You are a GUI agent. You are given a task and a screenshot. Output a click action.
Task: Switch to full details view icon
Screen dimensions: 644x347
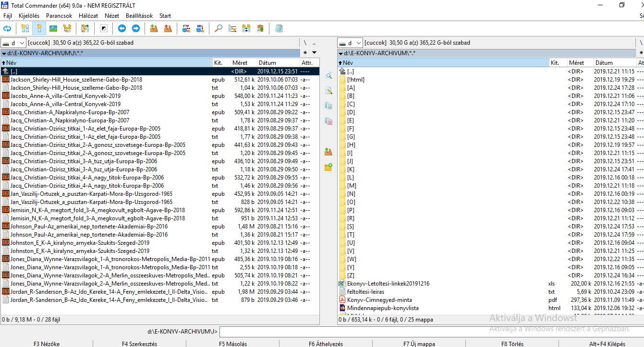(39, 28)
